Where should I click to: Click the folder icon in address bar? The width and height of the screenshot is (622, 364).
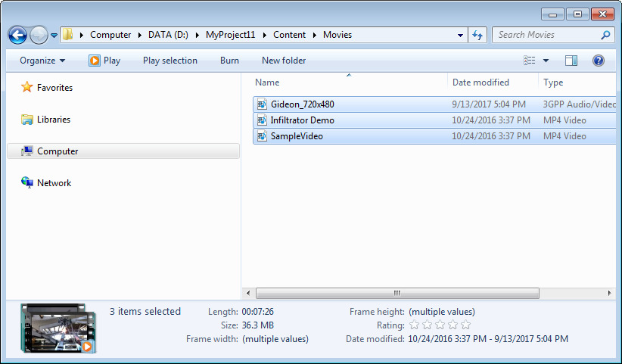click(x=68, y=35)
